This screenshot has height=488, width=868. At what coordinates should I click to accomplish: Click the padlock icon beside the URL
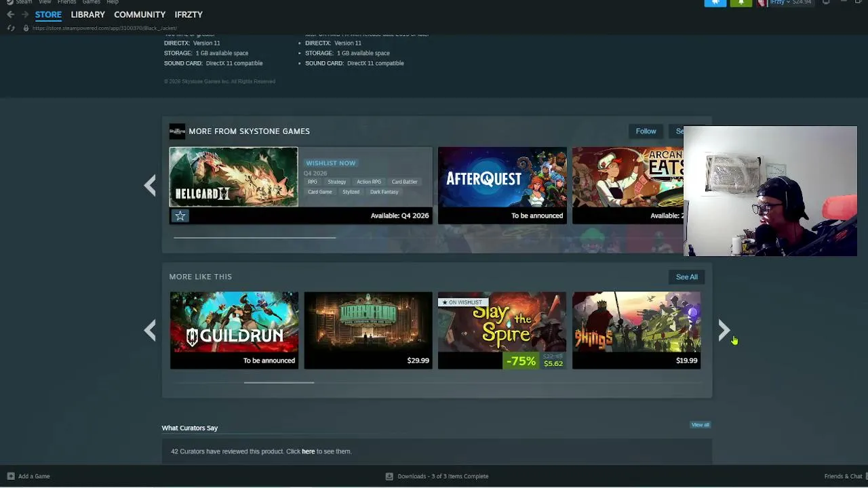tap(26, 28)
